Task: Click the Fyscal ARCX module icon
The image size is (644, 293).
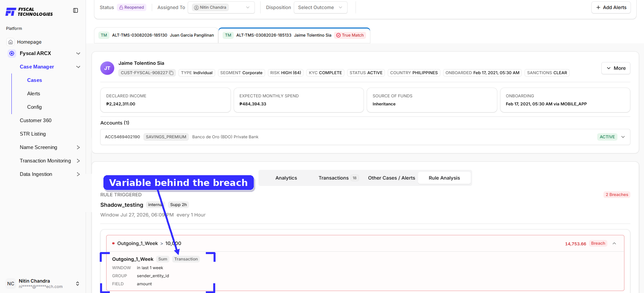Action: [x=12, y=53]
